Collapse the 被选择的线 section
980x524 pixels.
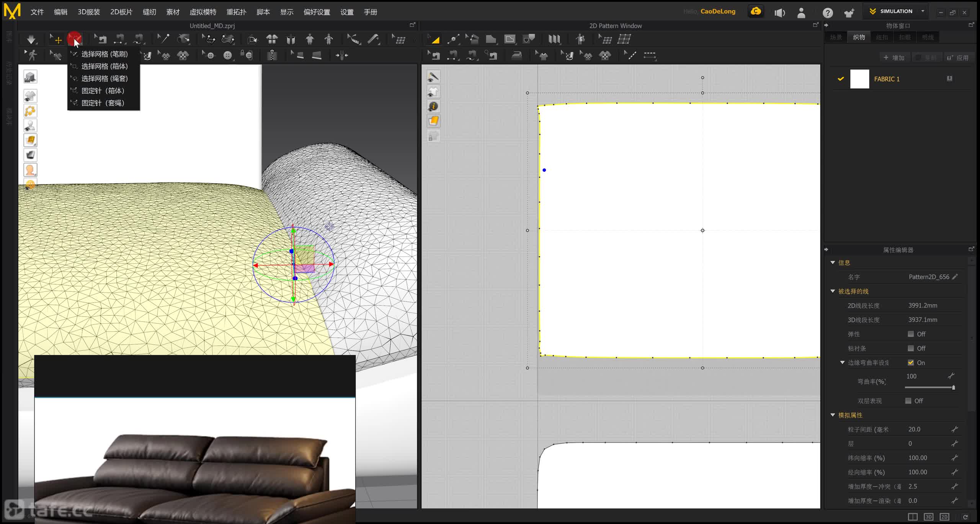tap(833, 291)
